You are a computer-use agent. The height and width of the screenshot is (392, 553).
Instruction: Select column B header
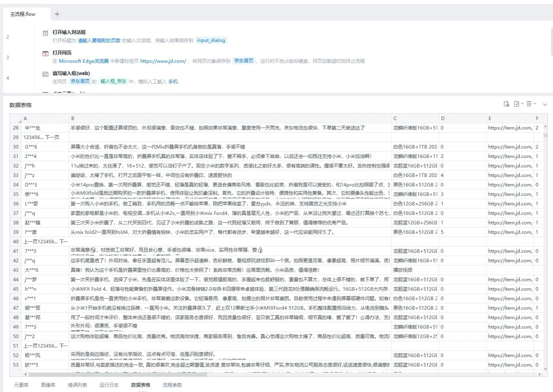point(230,118)
